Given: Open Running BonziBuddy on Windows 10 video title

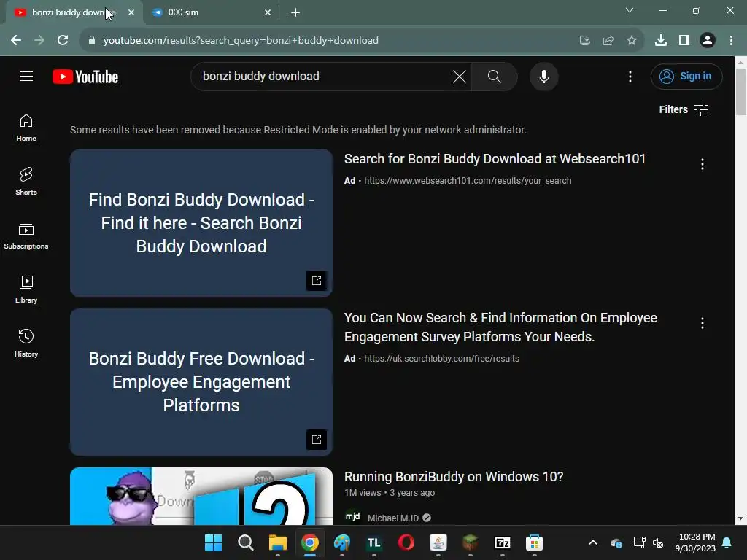Looking at the screenshot, I should 454,477.
